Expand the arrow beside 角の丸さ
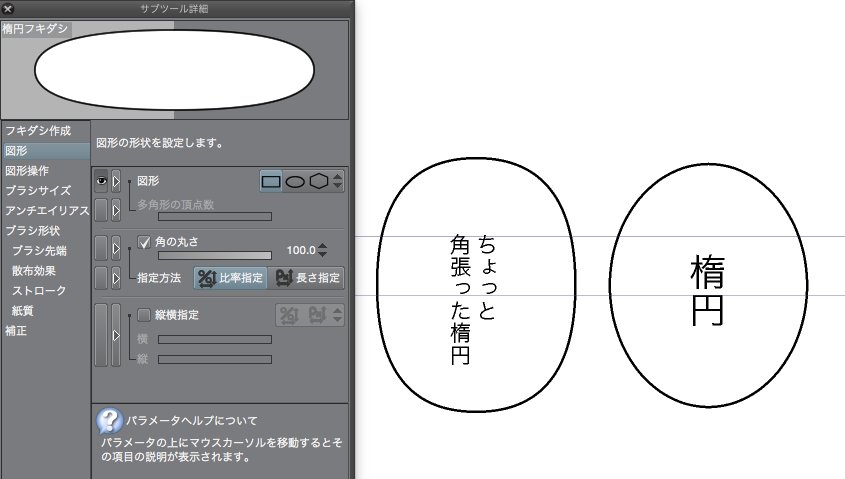Viewport: 845px width, 479px height. [116, 248]
